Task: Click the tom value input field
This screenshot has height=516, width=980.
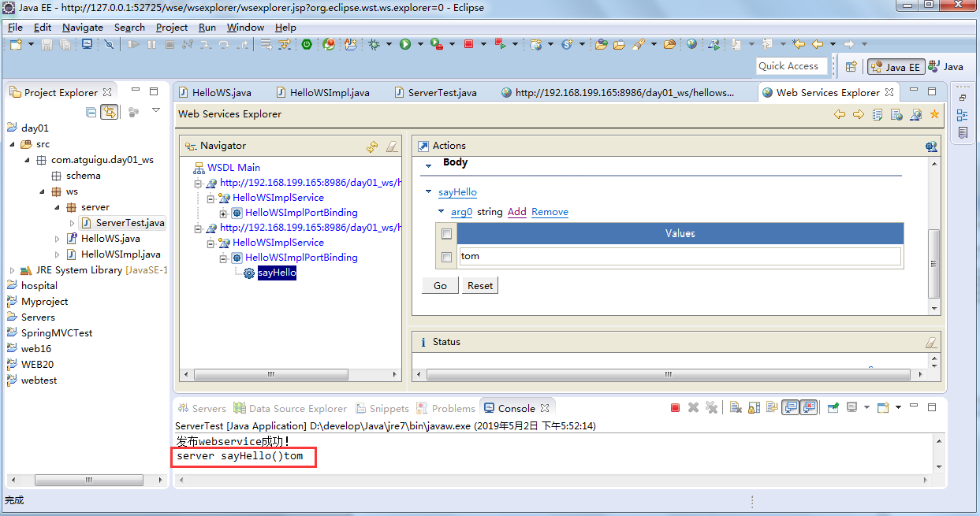Action: 679,256
